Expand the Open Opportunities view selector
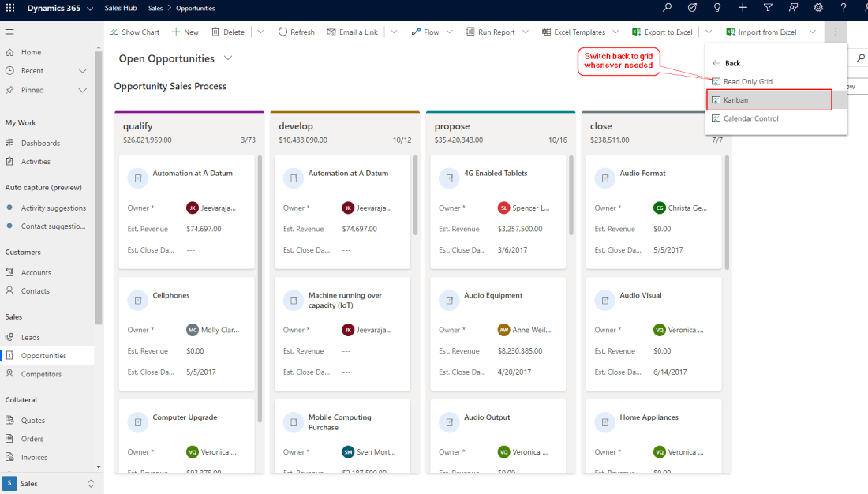868x494 pixels. (x=228, y=58)
